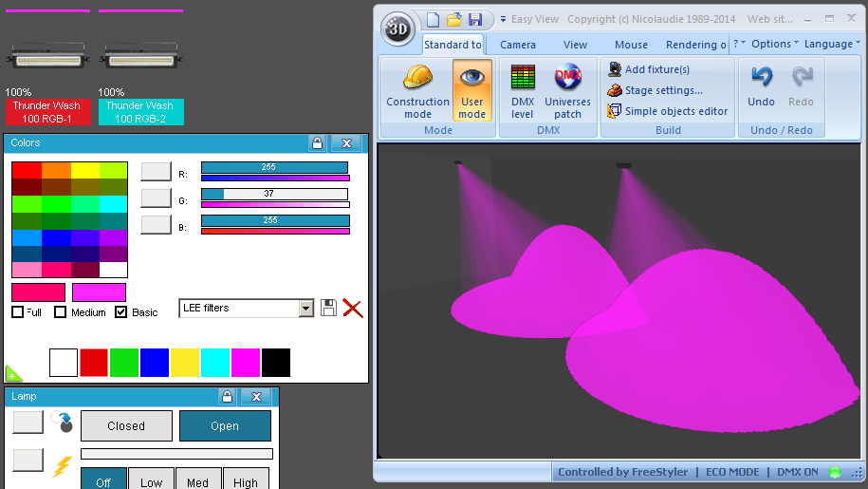Save using the floppy disk icon in Easy View

[x=475, y=20]
